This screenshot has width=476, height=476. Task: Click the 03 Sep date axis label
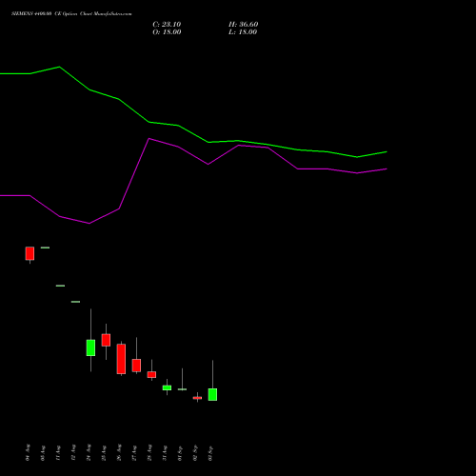click(210, 453)
